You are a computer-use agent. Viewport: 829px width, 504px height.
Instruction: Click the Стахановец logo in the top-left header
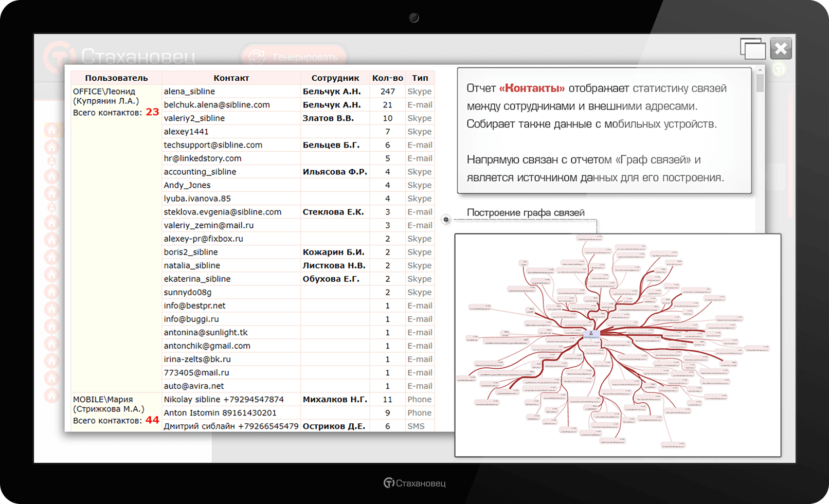[119, 57]
